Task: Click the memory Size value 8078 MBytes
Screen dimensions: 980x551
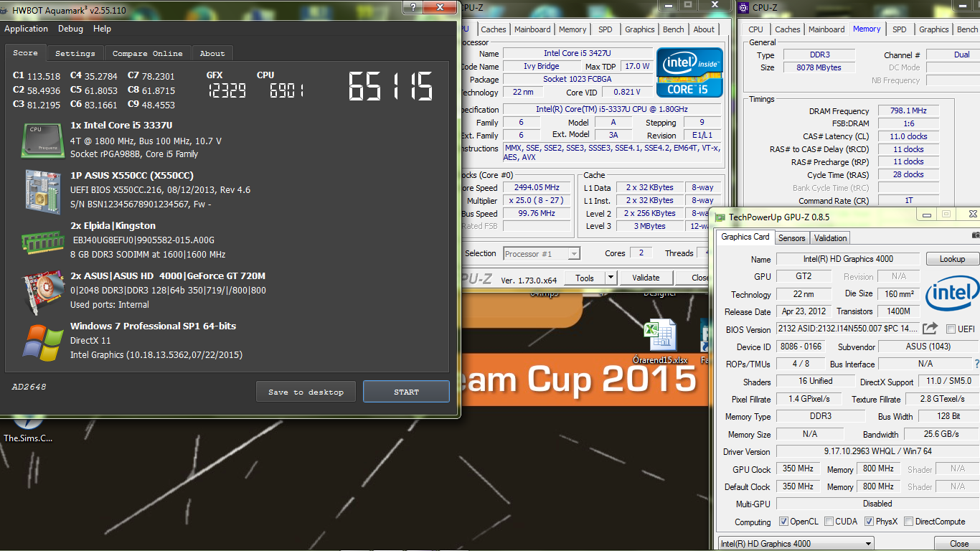Action: click(819, 67)
